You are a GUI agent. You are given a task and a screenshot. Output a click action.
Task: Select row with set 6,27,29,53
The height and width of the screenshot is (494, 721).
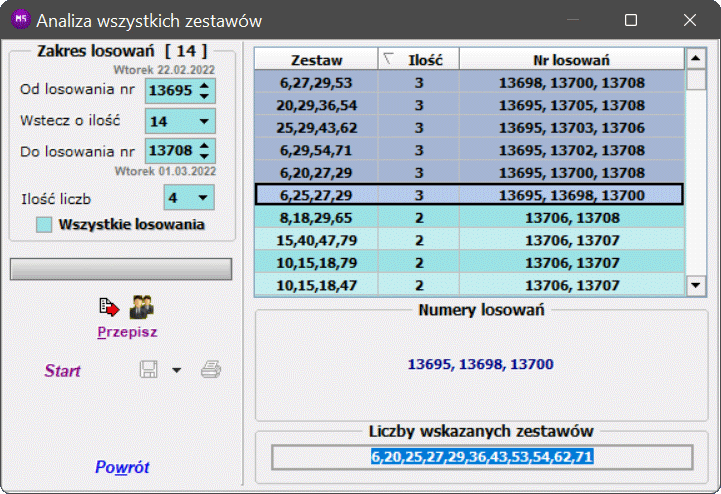(469, 83)
